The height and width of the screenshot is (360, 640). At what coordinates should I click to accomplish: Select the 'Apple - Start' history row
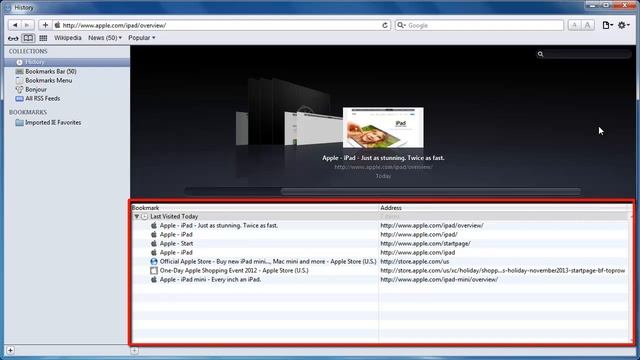click(380, 243)
